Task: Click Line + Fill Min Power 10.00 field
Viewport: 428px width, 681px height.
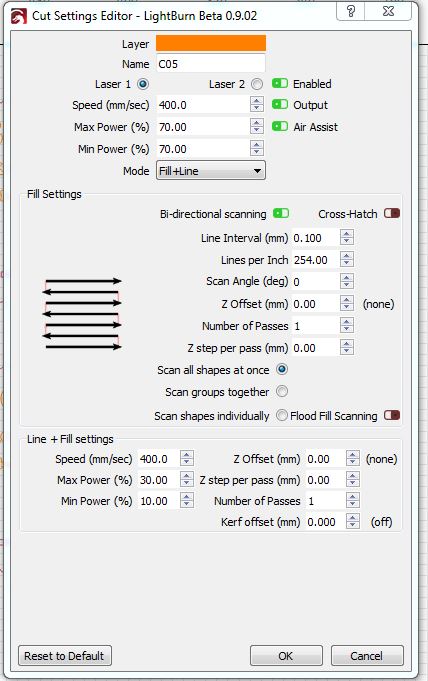Action: (158, 501)
